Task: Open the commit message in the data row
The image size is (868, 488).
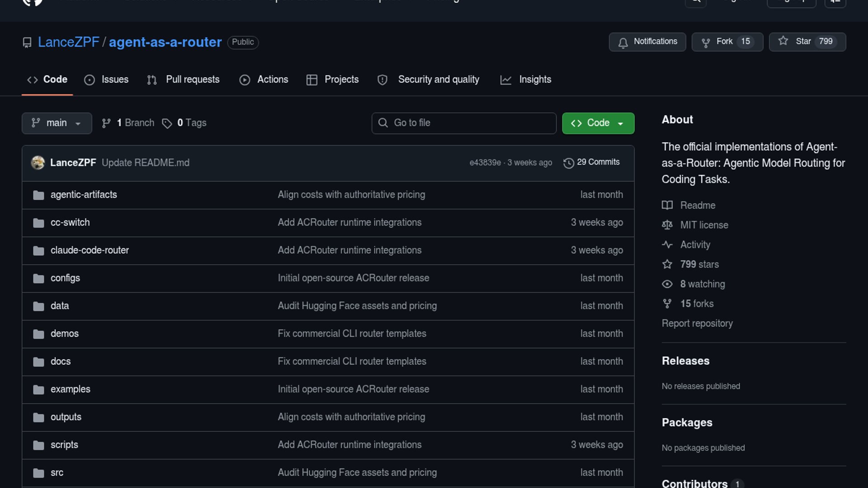Action: point(357,306)
